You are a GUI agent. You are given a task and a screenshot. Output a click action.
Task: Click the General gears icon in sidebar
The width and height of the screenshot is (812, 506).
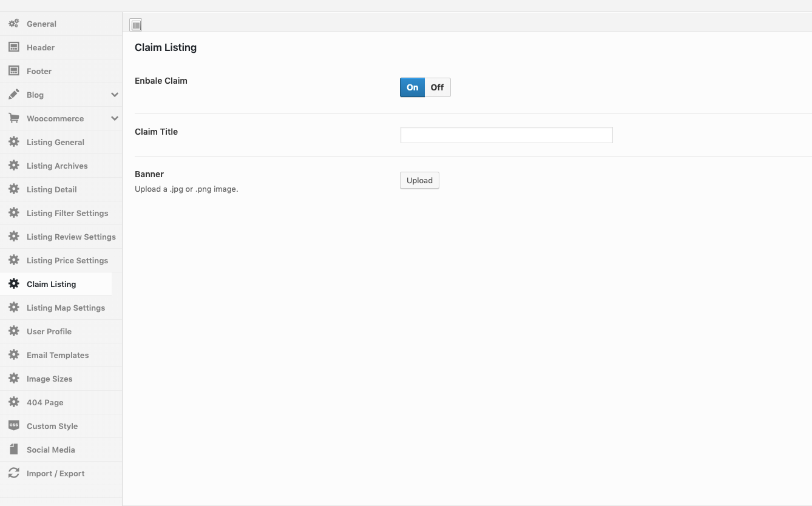pyautogui.click(x=13, y=24)
